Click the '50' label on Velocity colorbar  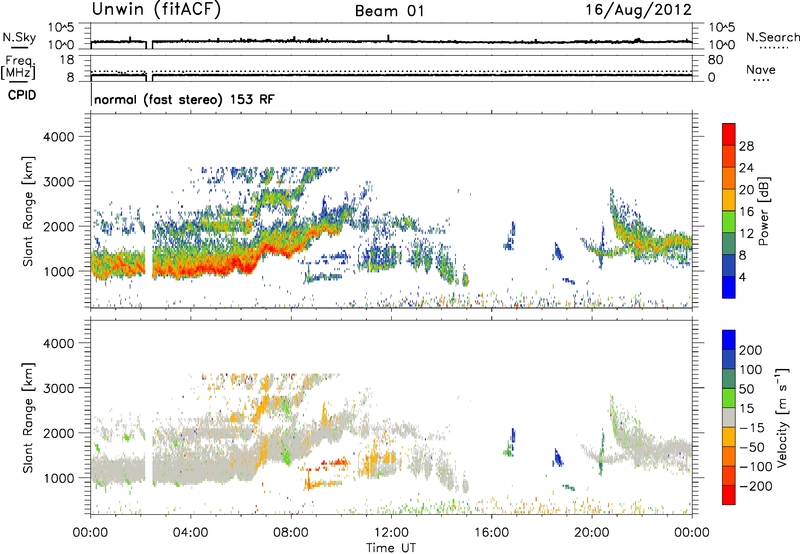[x=746, y=389]
